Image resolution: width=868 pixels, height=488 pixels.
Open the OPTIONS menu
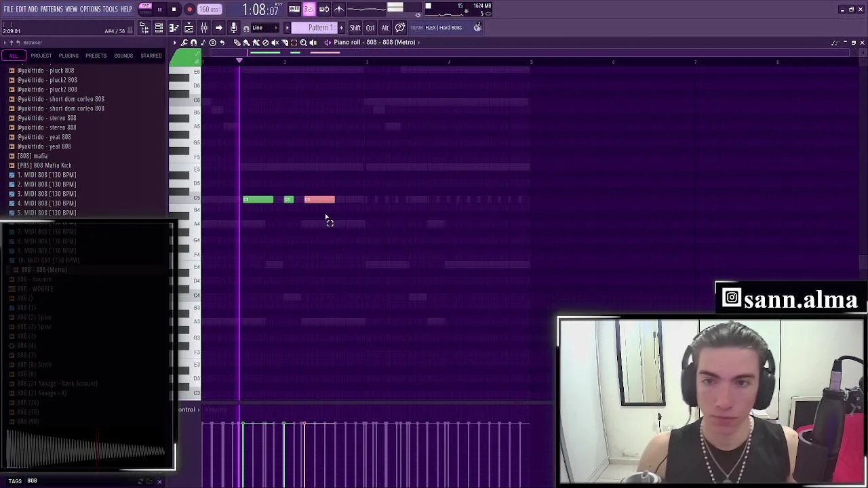[90, 9]
